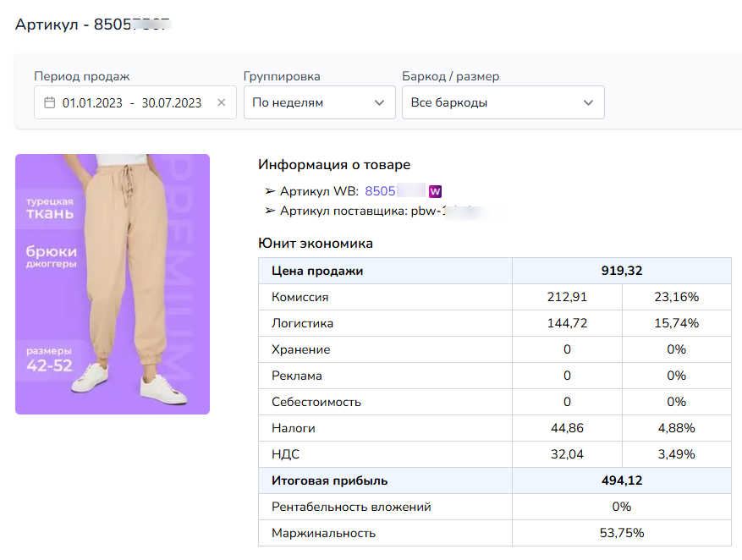Click the Комиссия percentage 23,16%
Viewport: 742px width, 560px height.
click(x=676, y=297)
